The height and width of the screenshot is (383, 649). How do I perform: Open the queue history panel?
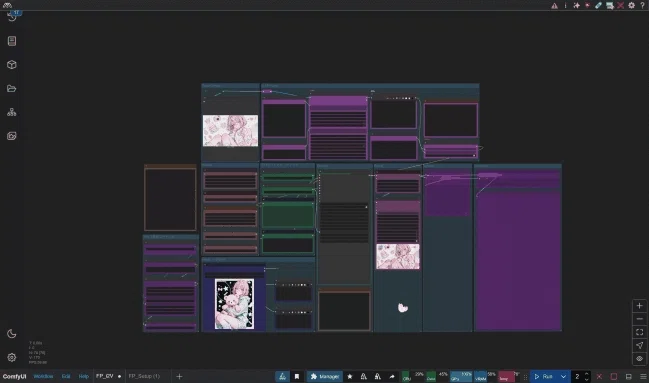pos(12,17)
